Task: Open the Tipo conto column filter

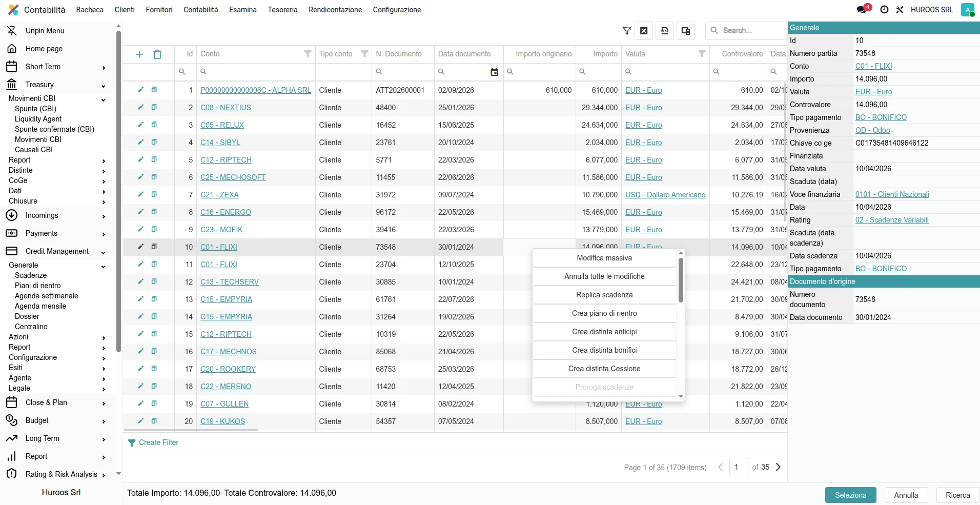Action: click(x=364, y=54)
